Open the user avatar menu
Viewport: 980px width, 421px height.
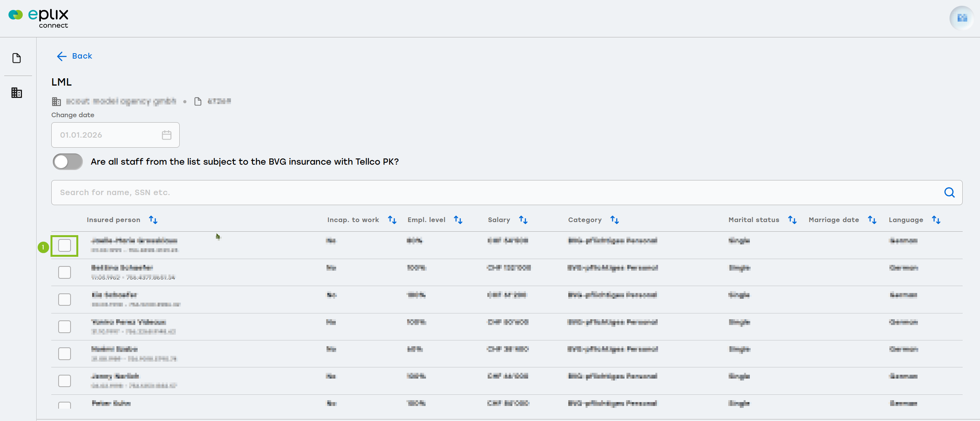[x=962, y=18]
